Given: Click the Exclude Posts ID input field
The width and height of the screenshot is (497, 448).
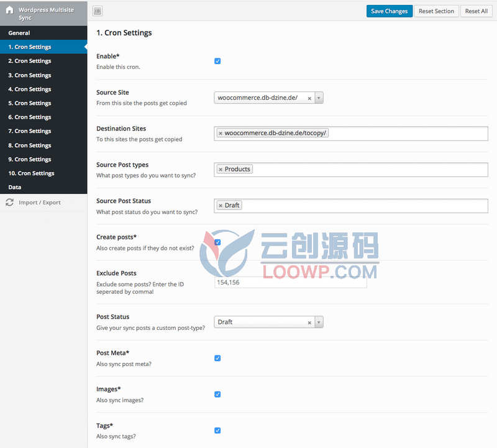Looking at the screenshot, I should tap(290, 283).
